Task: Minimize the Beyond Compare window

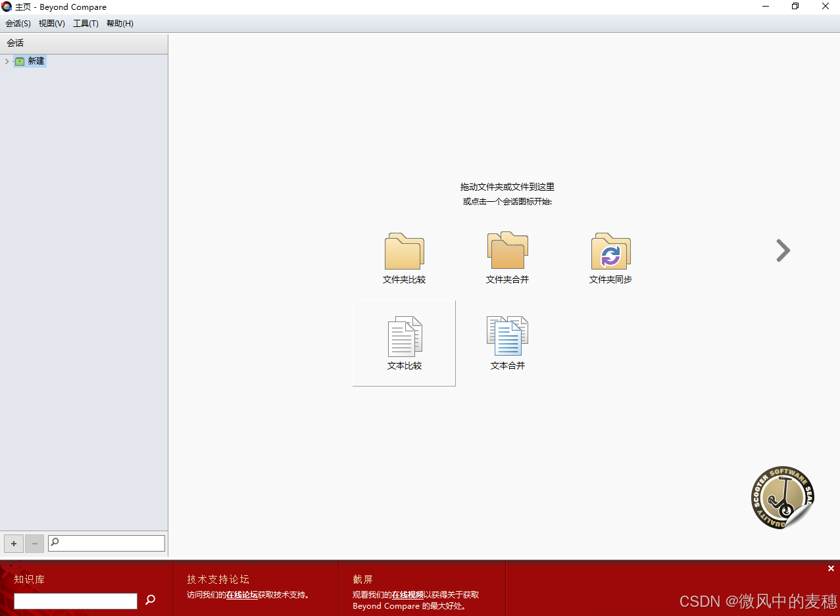Action: coord(766,7)
